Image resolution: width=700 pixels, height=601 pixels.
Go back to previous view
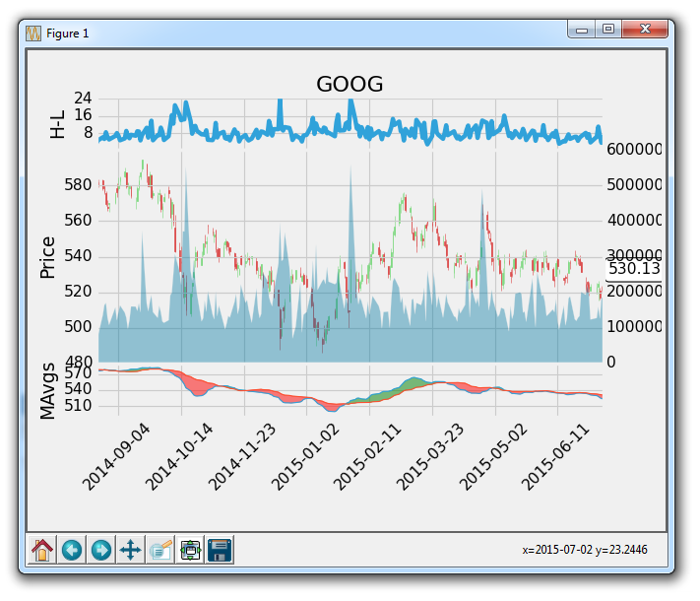point(72,549)
